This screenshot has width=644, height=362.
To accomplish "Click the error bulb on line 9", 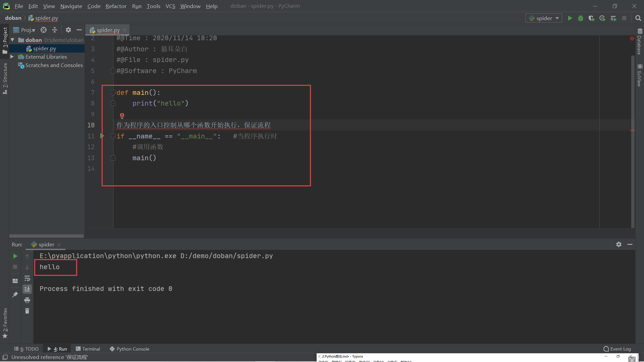I will pos(122,116).
